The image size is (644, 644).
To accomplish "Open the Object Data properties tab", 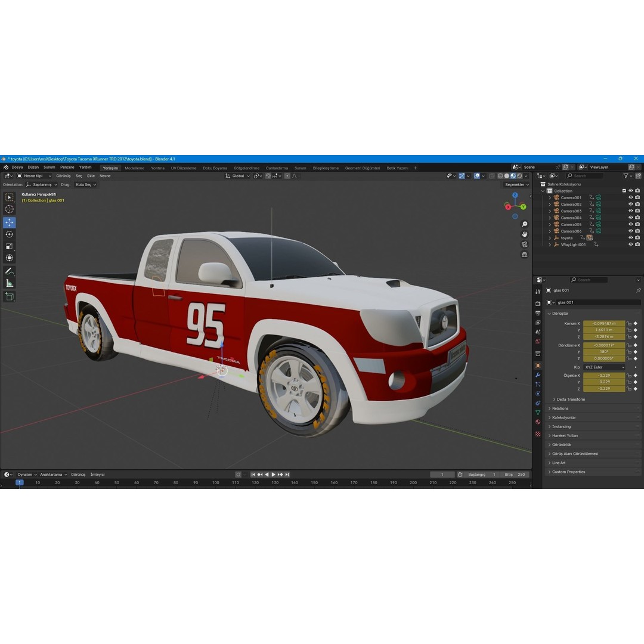I will click(x=538, y=413).
